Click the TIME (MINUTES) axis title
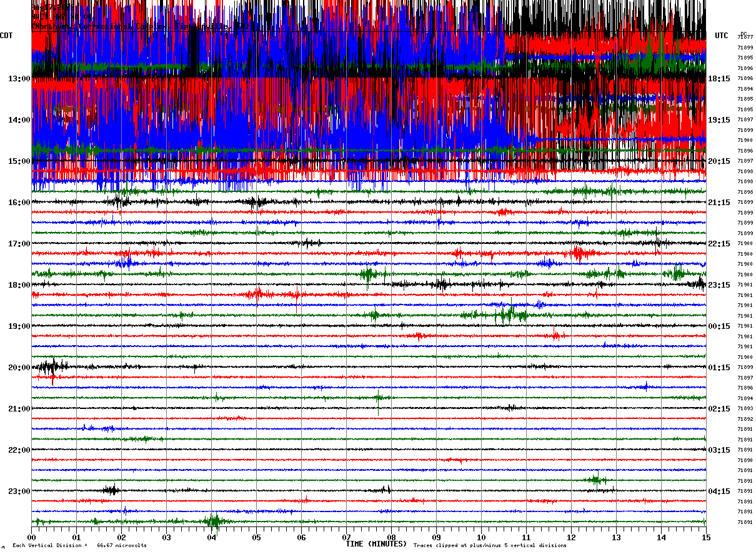This screenshot has width=756, height=554. coord(376,544)
